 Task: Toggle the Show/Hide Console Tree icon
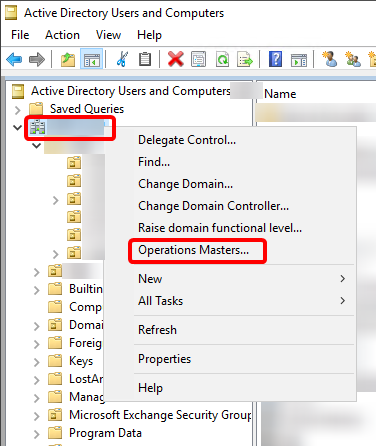[x=91, y=60]
